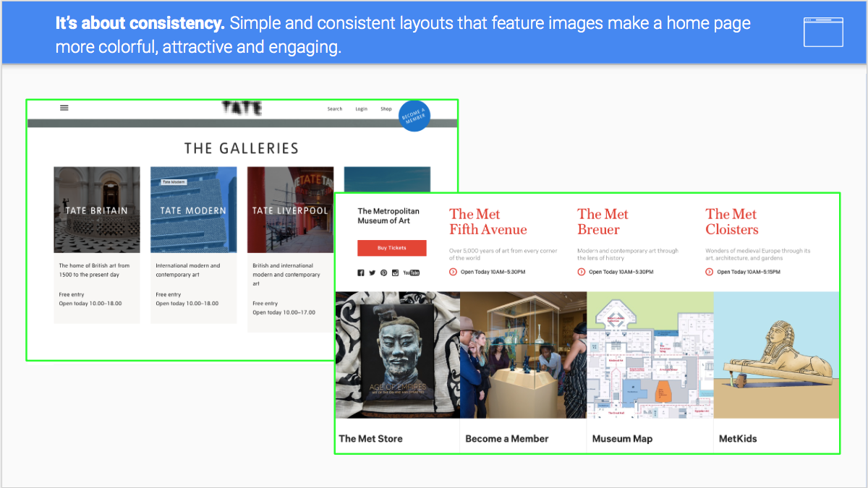Click the Become a Member visitors photo
This screenshot has height=488, width=868.
click(x=523, y=355)
